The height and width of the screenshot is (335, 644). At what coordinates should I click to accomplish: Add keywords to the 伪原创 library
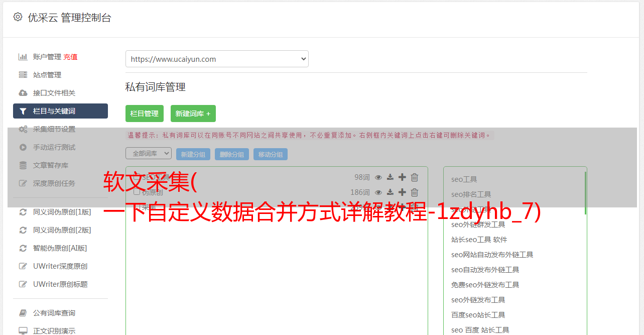point(402,192)
